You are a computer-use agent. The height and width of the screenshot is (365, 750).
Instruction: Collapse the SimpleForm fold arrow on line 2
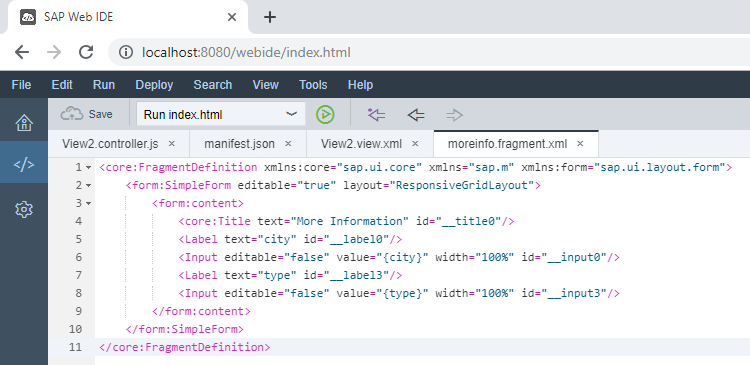click(x=88, y=186)
